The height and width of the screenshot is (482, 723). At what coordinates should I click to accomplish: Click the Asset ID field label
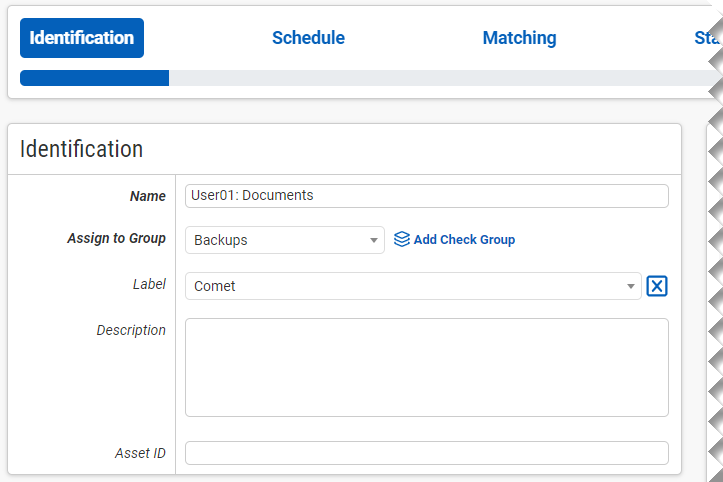[140, 453]
